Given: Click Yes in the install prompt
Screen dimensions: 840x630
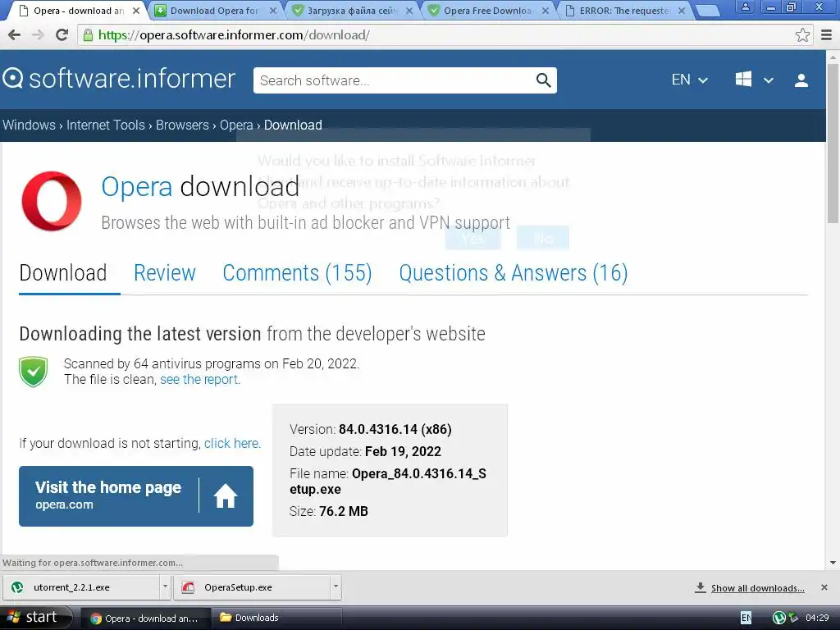Looking at the screenshot, I should point(472,239).
